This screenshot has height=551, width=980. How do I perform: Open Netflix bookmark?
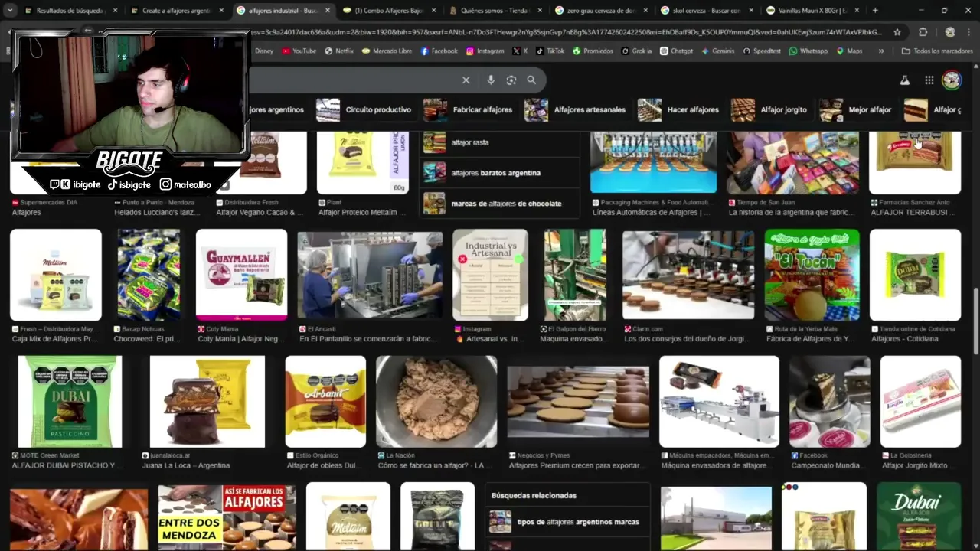click(339, 51)
